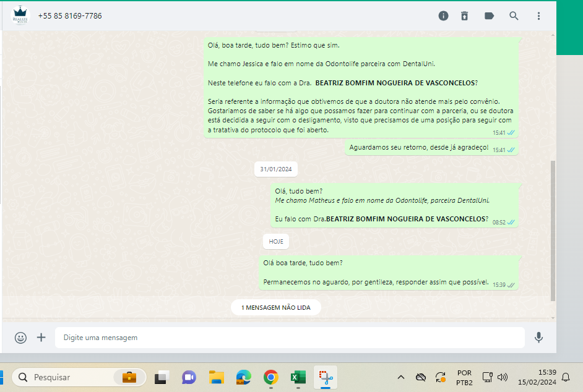The image size is (583, 392).
Task: Open the notifications bell in taskbar
Action: click(x=565, y=377)
